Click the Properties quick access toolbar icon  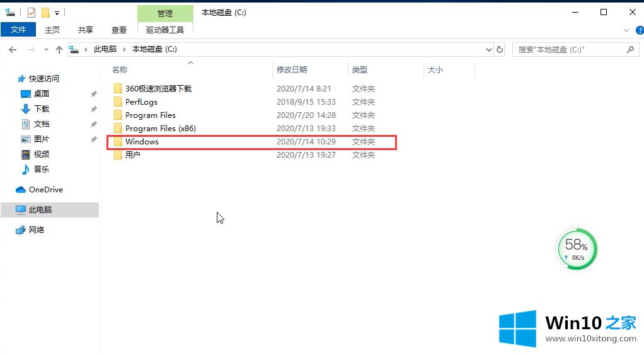tap(32, 13)
